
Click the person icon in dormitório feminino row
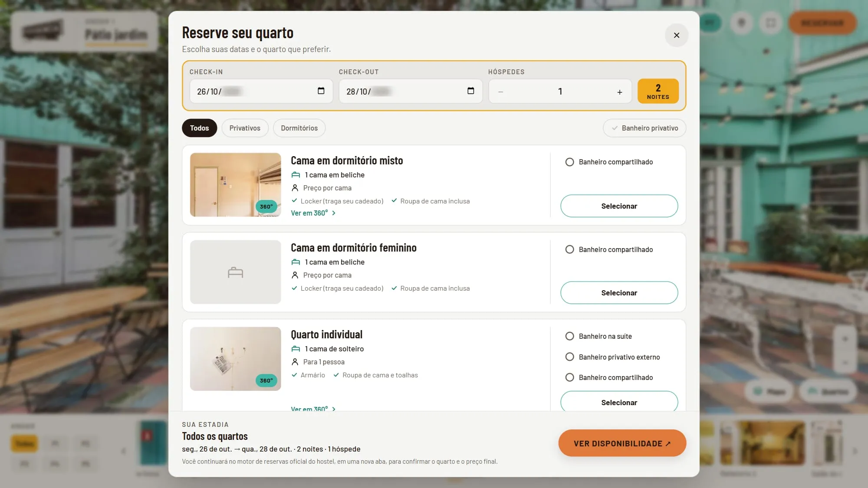[x=295, y=275]
